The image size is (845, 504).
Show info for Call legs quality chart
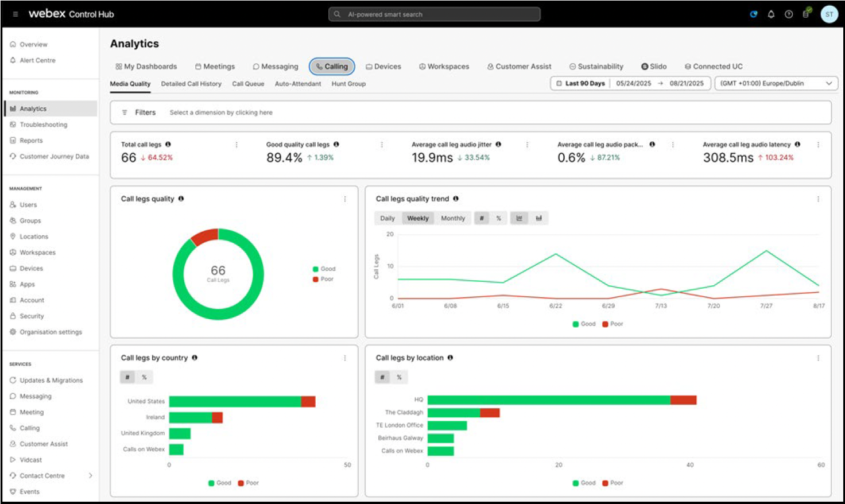181,199
